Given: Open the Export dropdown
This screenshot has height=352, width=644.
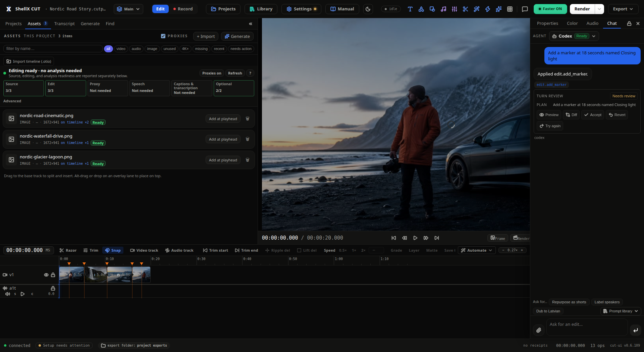Looking at the screenshot, I should [623, 9].
